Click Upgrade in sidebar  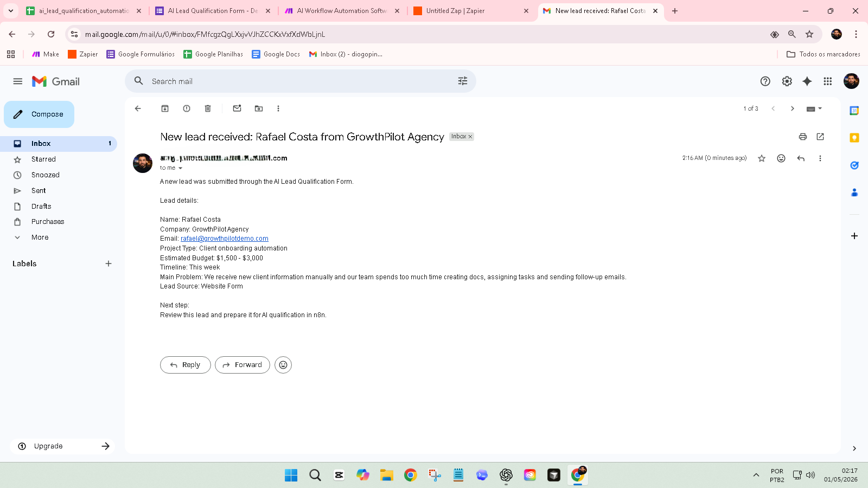[x=63, y=446]
